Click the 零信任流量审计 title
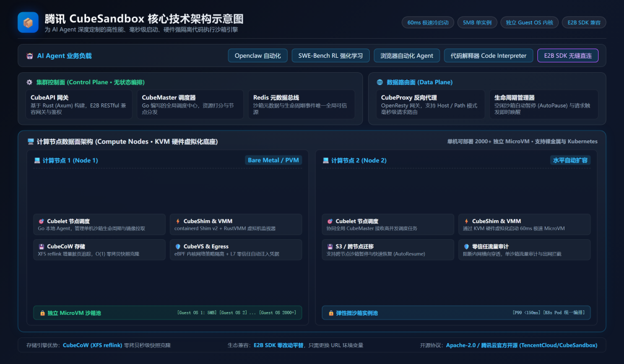The image size is (624, 364). (x=491, y=247)
